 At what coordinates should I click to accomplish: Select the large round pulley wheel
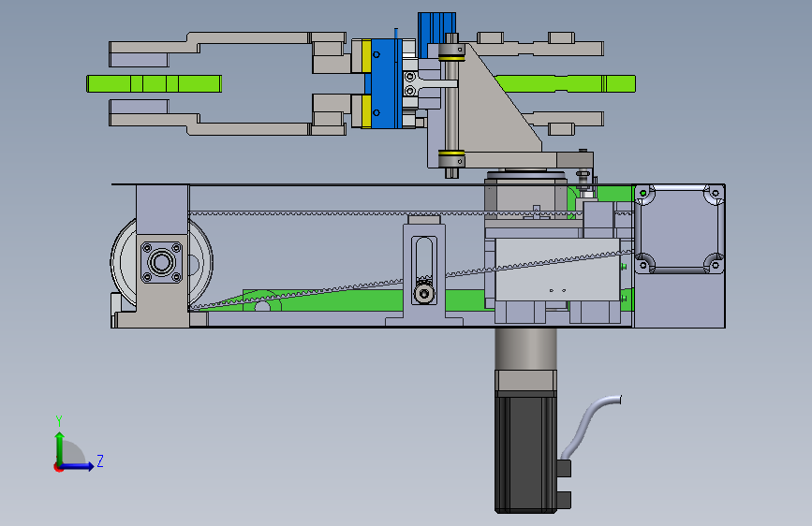[162, 262]
